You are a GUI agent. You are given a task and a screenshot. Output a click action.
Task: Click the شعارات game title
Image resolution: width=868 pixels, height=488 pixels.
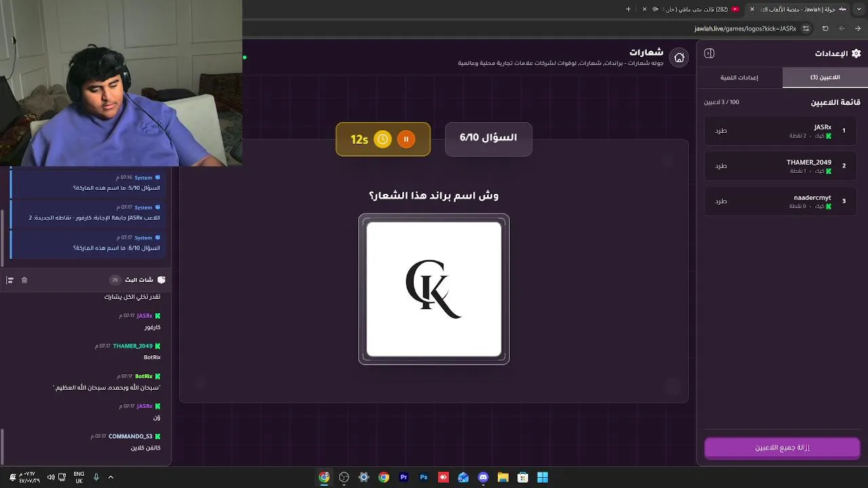[646, 52]
